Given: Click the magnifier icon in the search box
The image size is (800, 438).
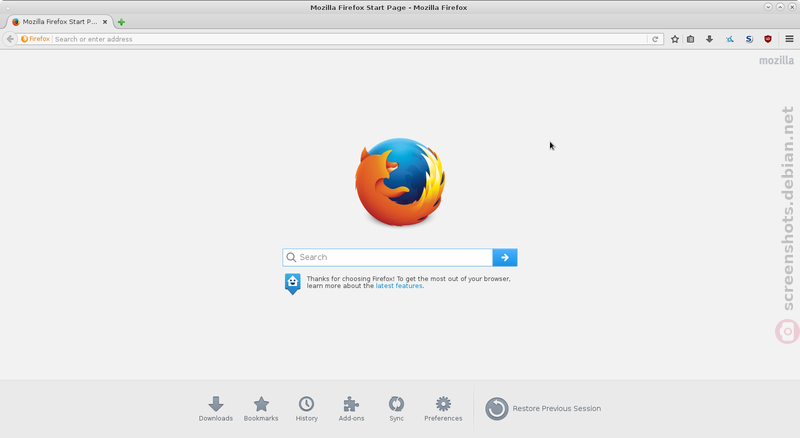Looking at the screenshot, I should (x=291, y=257).
